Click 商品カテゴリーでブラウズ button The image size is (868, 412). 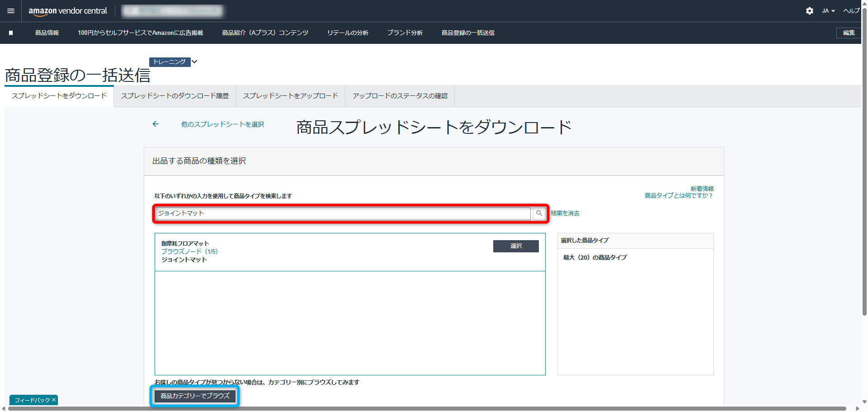[x=195, y=396]
